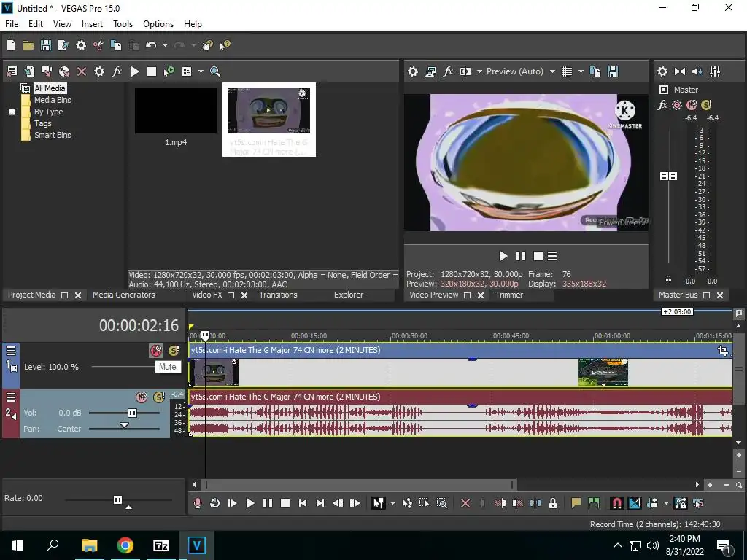
Task: Enable snapping magnet icon
Action: [x=616, y=503]
